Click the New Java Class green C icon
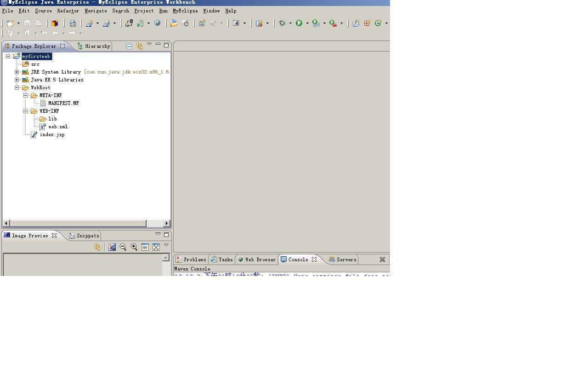The image size is (588, 368). coord(378,23)
